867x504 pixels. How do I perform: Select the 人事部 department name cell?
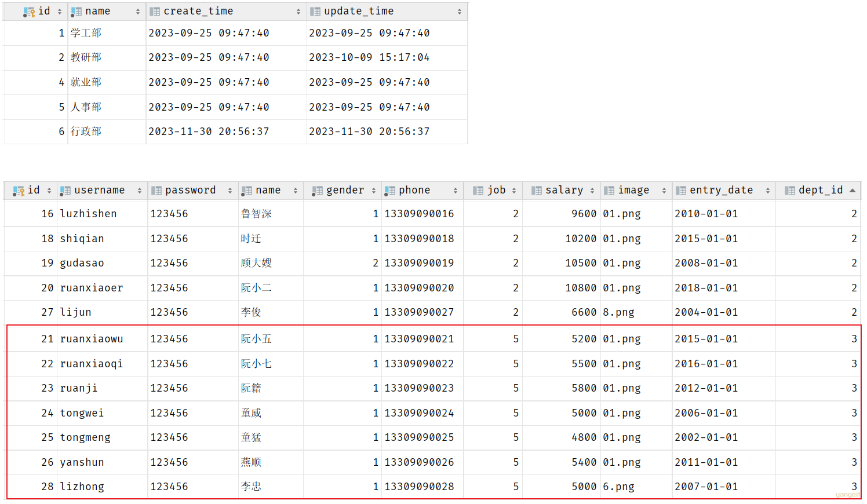tap(107, 107)
